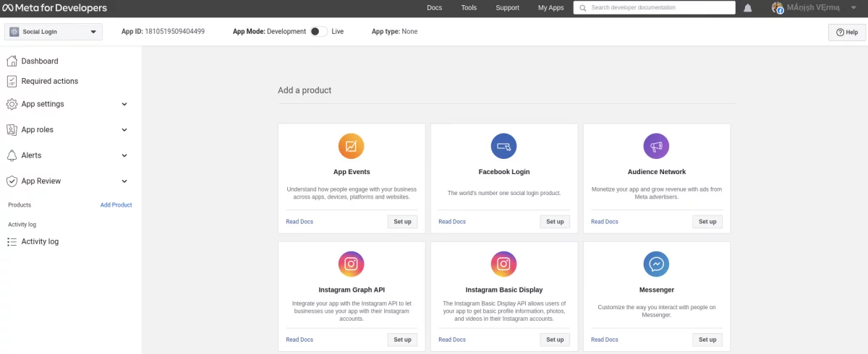Click the Meta for Developers logo

coord(56,8)
